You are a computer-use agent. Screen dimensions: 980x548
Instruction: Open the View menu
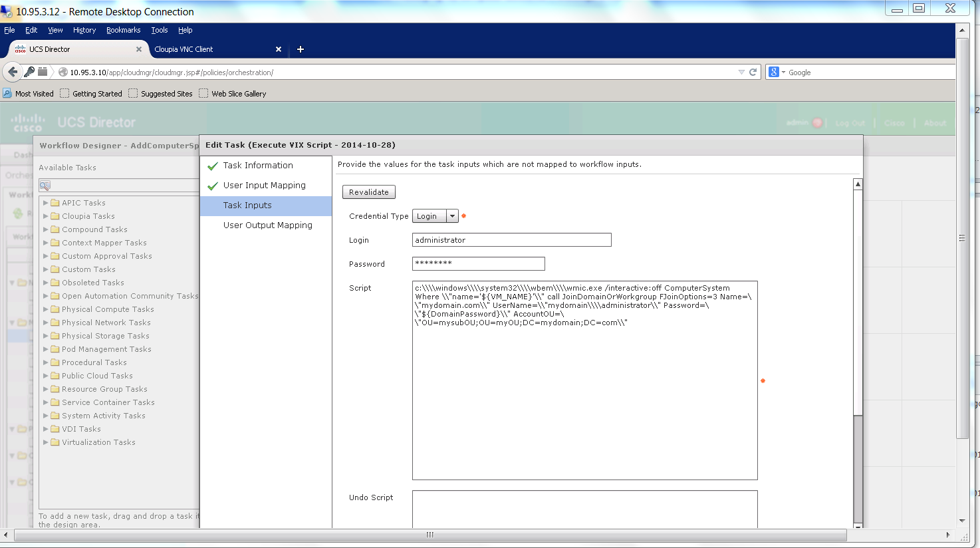tap(55, 30)
